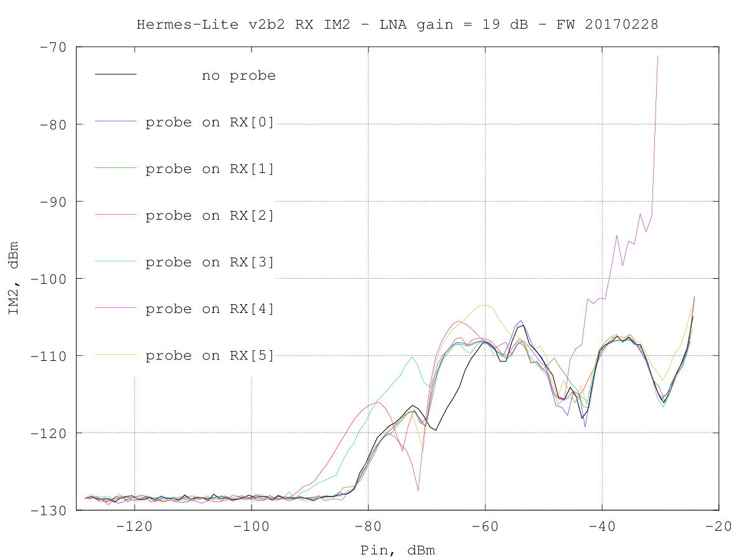Click the magenta RX[4] legend line sample
Screen dimensions: 747x560
click(x=115, y=308)
